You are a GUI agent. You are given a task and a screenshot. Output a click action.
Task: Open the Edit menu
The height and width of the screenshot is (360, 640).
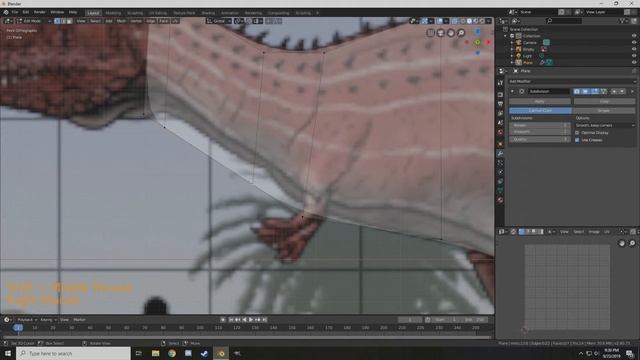coord(26,13)
